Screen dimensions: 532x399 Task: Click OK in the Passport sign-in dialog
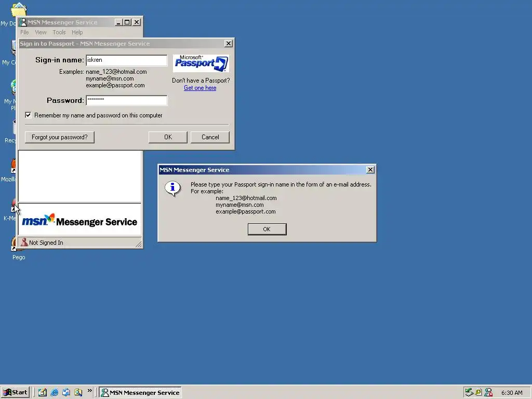(x=168, y=137)
